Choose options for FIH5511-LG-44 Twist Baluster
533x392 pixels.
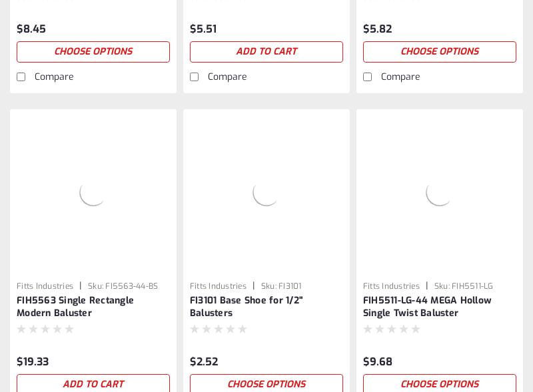click(x=440, y=383)
